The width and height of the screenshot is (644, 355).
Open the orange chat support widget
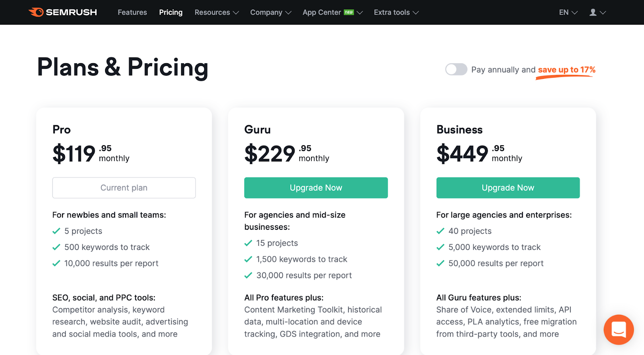618,330
